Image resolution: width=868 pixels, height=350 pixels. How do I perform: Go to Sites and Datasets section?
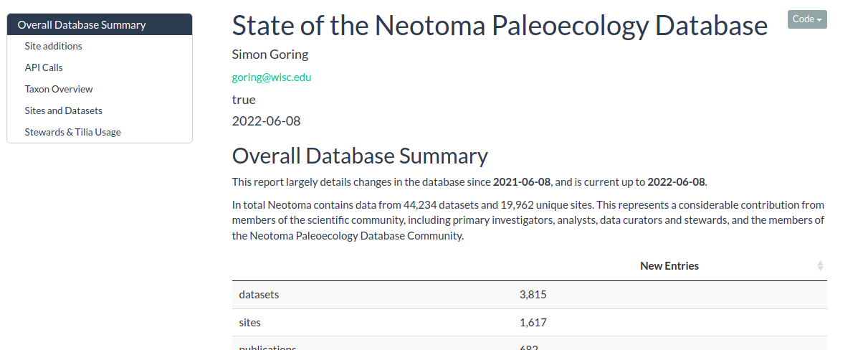click(63, 110)
